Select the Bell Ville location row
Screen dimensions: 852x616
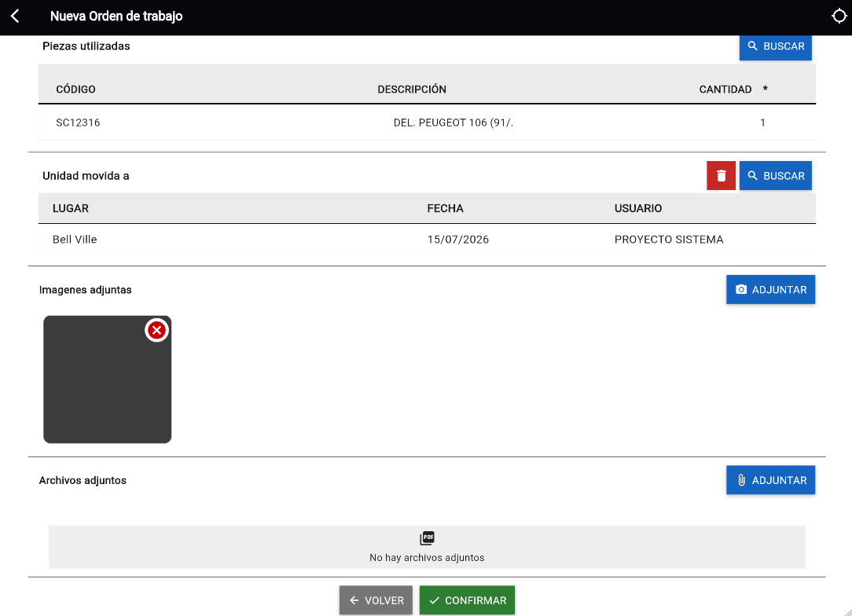tap(427, 240)
